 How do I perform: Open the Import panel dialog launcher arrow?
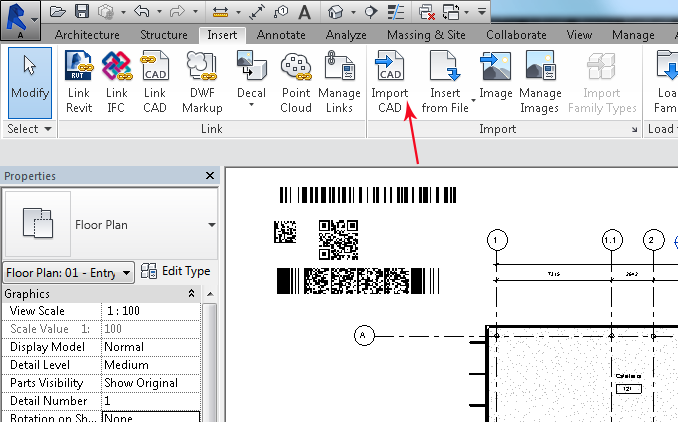click(634, 129)
